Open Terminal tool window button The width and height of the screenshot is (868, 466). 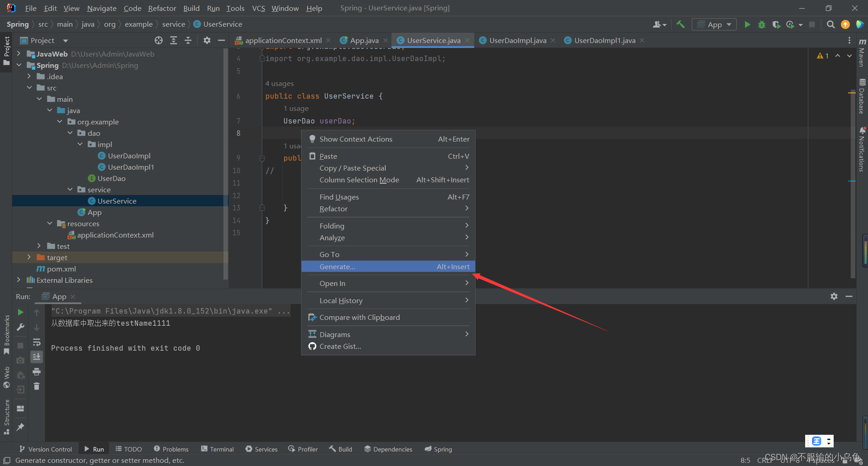point(217,449)
